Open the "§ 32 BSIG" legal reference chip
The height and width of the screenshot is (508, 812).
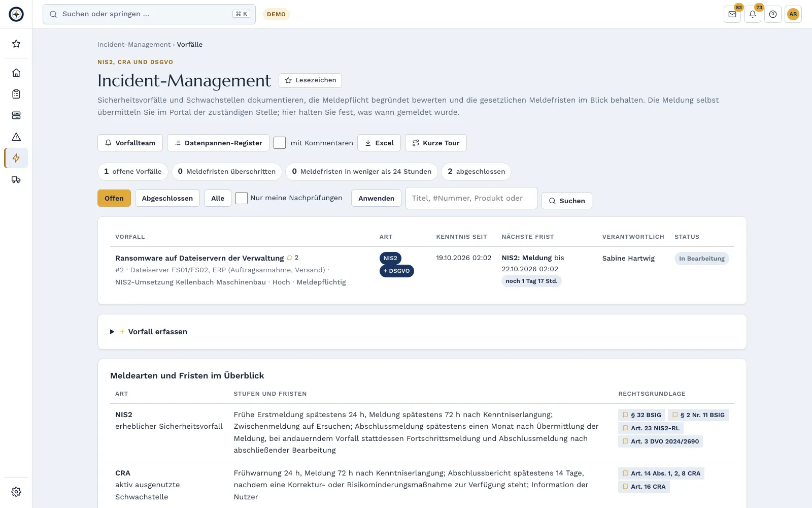point(641,415)
